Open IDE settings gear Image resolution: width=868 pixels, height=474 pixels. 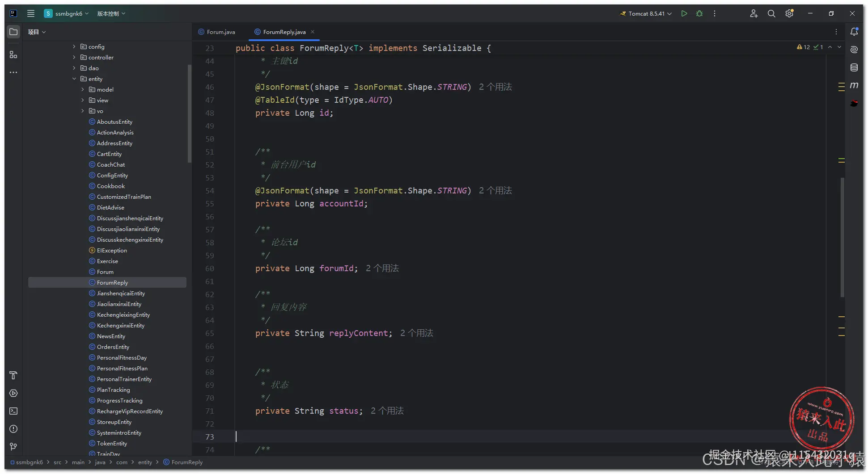789,13
